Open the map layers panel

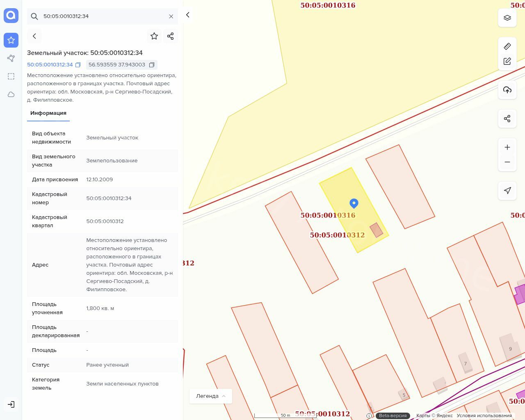click(x=507, y=18)
